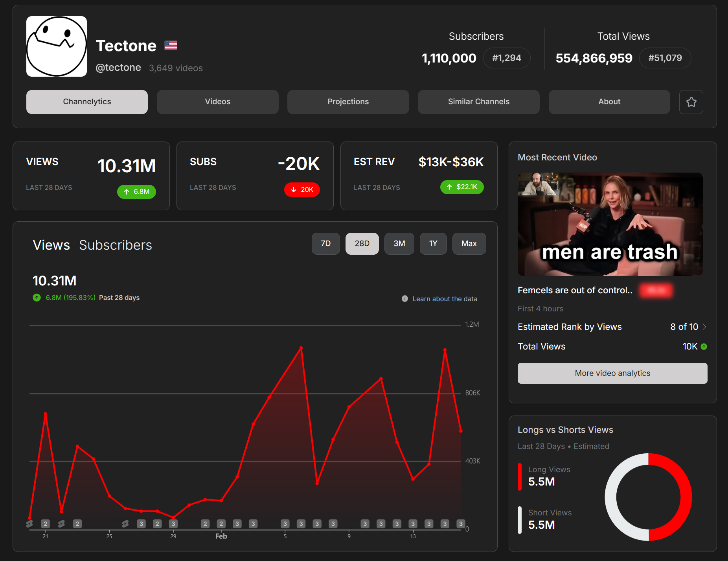Image resolution: width=728 pixels, height=561 pixels.
Task: Click the video count badge above the 13 date label
Action: [413, 524]
